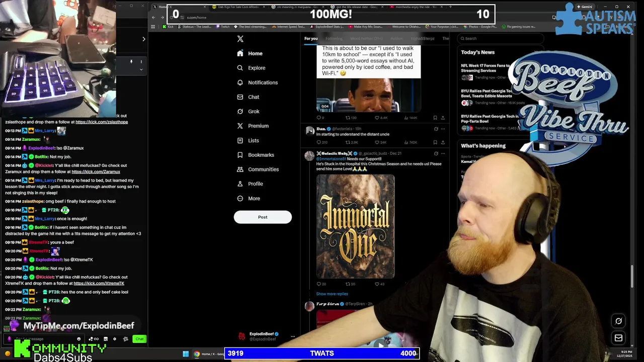Open Premium in the X sidebar

(253, 126)
